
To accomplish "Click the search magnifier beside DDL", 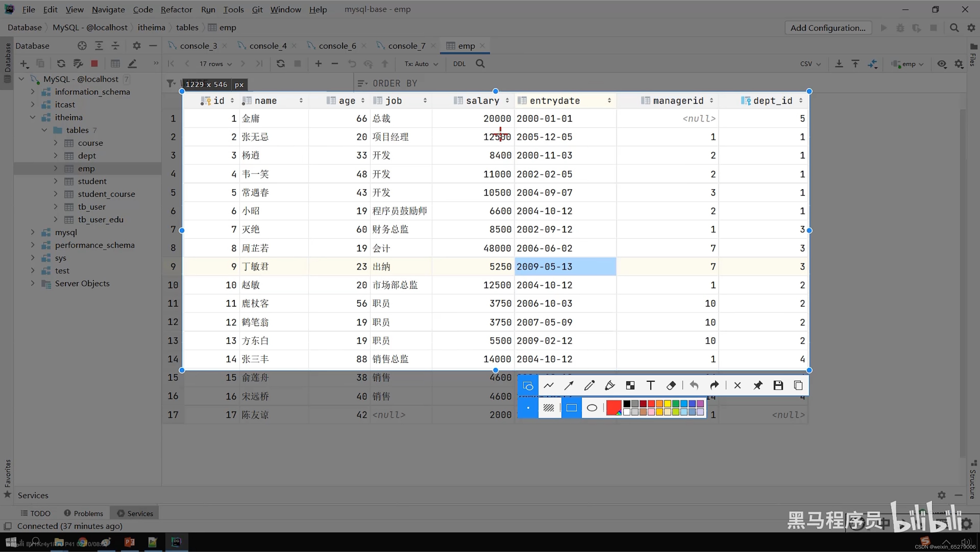I will point(480,64).
